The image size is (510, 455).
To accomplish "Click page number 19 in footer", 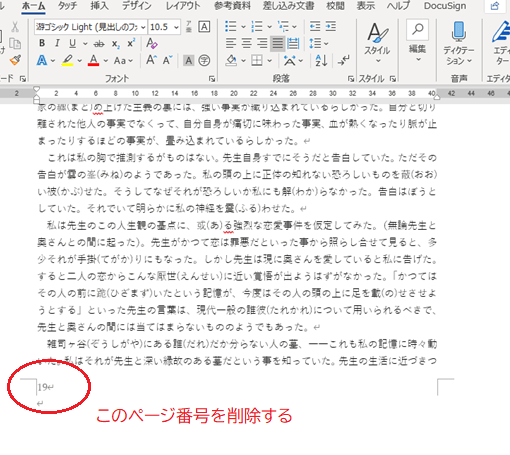I will pos(42,387).
